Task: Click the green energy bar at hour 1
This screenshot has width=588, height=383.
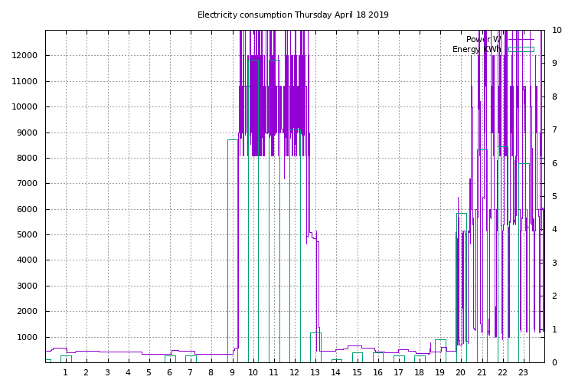Action: 66,359
